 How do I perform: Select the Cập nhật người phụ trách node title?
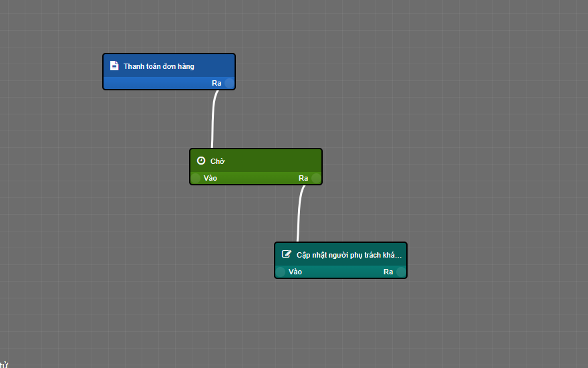349,255
